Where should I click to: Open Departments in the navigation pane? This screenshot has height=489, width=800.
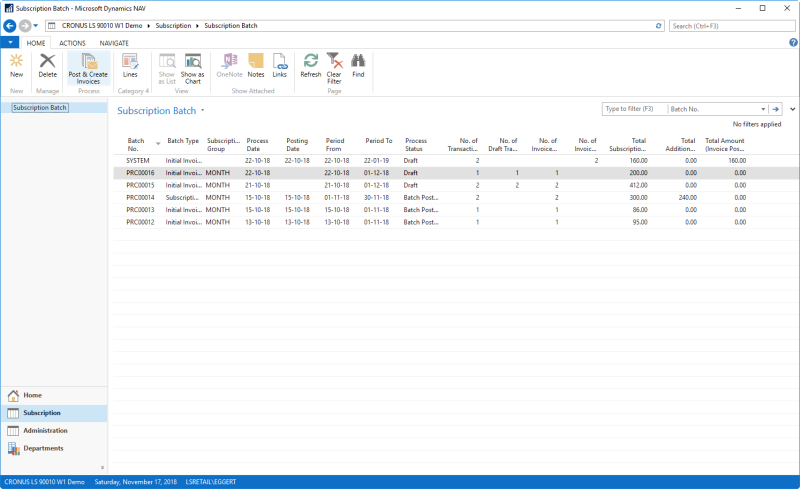pyautogui.click(x=43, y=448)
